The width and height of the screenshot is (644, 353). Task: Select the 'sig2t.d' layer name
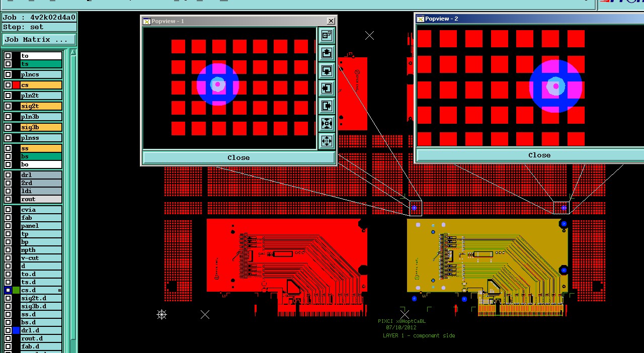[41, 298]
